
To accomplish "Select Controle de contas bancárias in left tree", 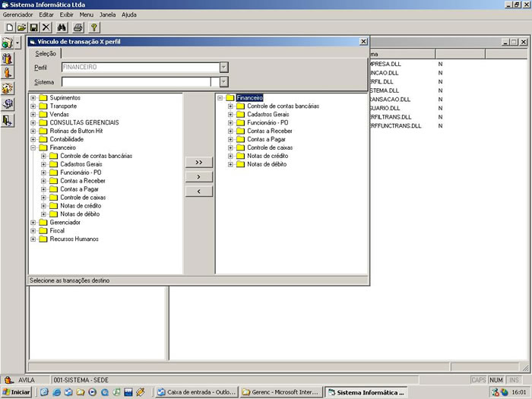I will [91, 156].
